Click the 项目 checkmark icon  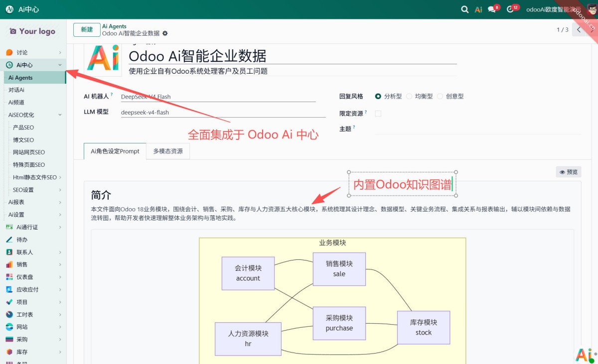[9, 302]
